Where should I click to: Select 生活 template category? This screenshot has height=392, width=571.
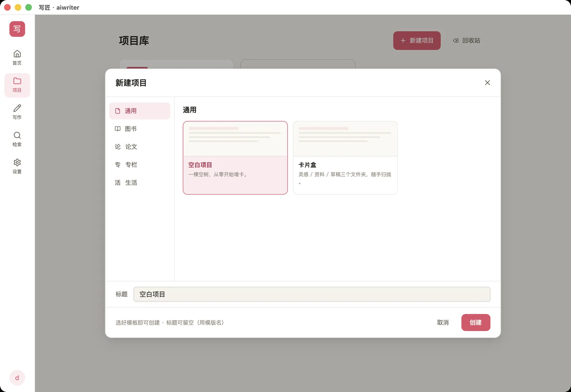click(140, 182)
